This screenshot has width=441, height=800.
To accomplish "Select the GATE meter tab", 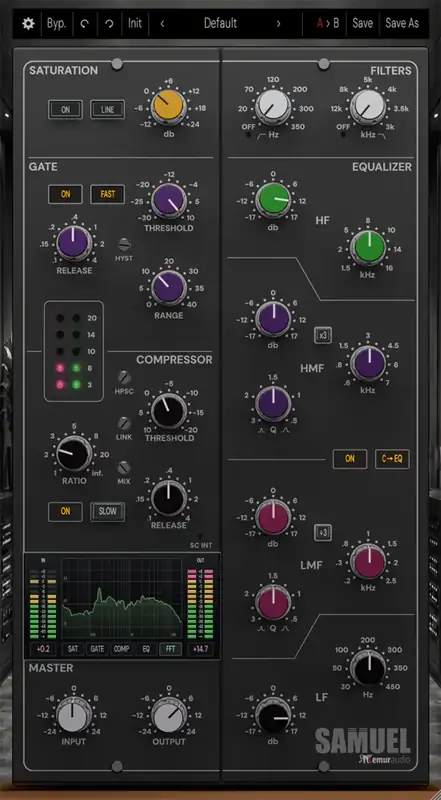I will [x=97, y=649].
